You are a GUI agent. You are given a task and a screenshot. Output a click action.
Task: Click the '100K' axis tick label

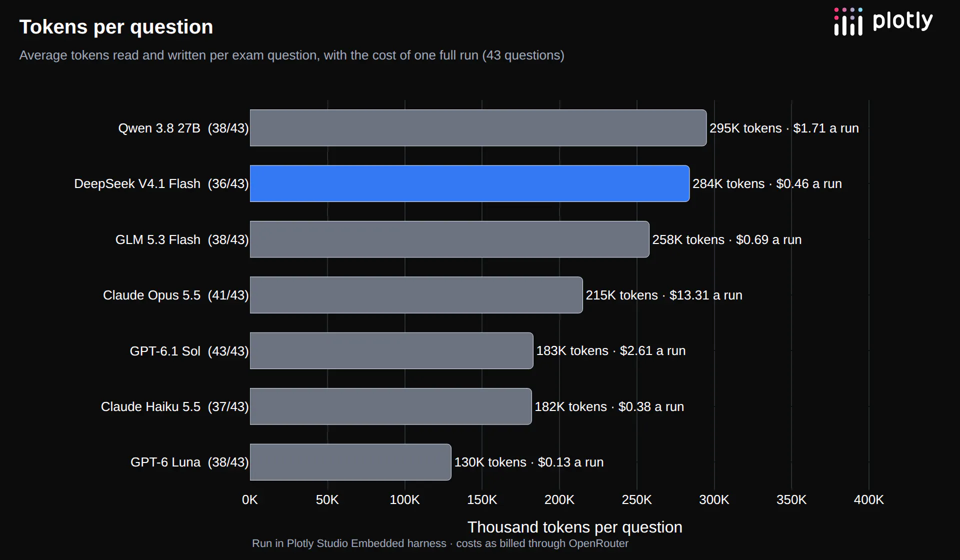click(404, 499)
